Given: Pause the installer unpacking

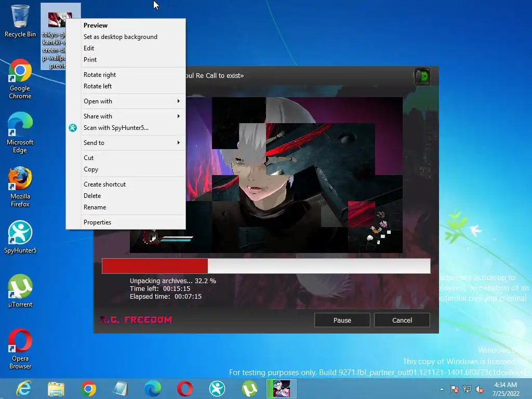Looking at the screenshot, I should 342,320.
